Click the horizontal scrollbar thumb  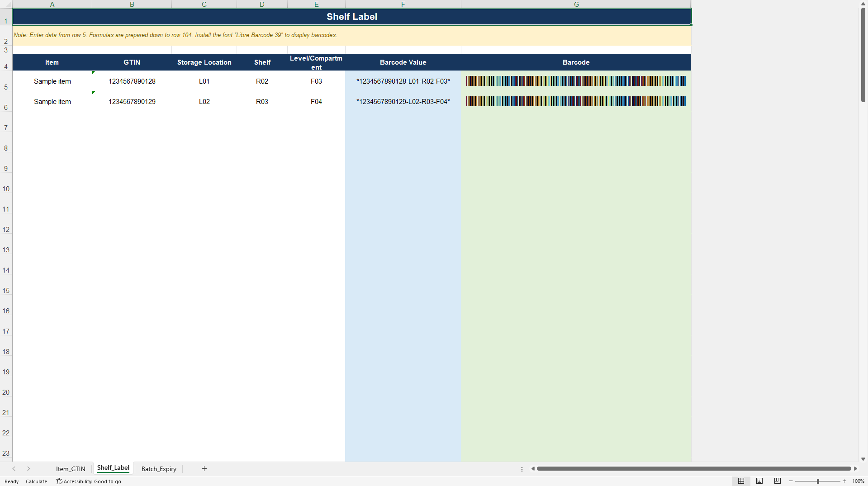click(694, 469)
